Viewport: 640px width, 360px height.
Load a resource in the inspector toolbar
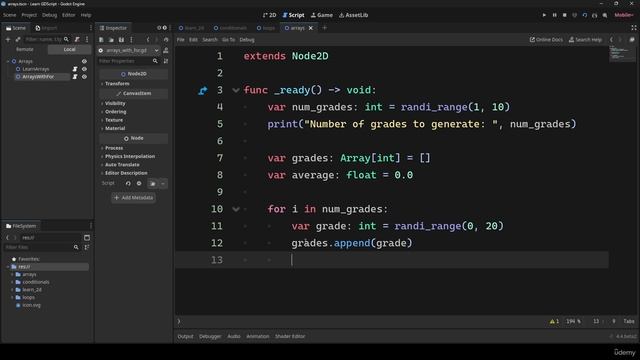[111, 40]
